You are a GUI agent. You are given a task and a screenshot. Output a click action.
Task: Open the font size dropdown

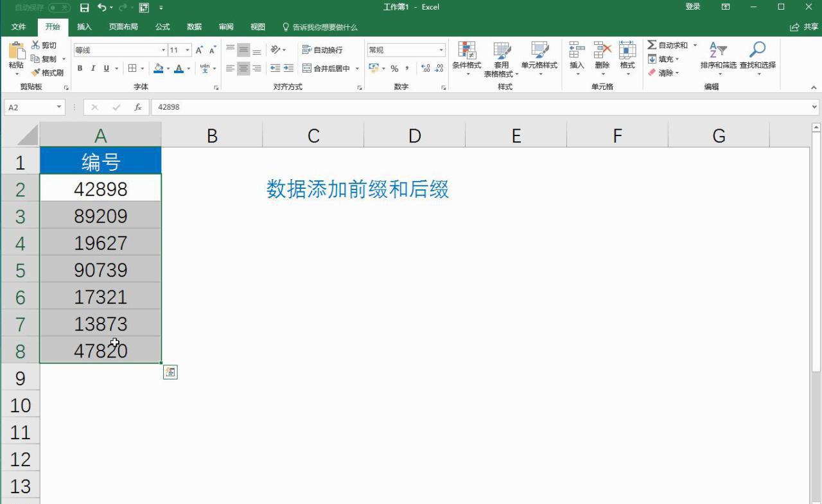[188, 50]
